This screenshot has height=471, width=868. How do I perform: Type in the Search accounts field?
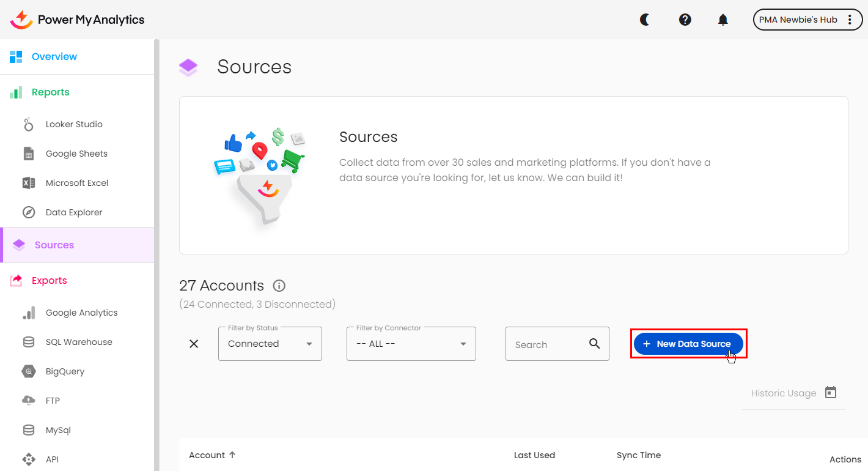point(547,344)
